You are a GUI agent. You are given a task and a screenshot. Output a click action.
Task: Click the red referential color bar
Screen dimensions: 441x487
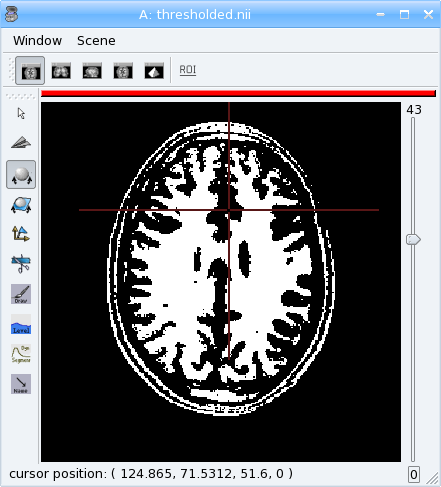[238, 94]
